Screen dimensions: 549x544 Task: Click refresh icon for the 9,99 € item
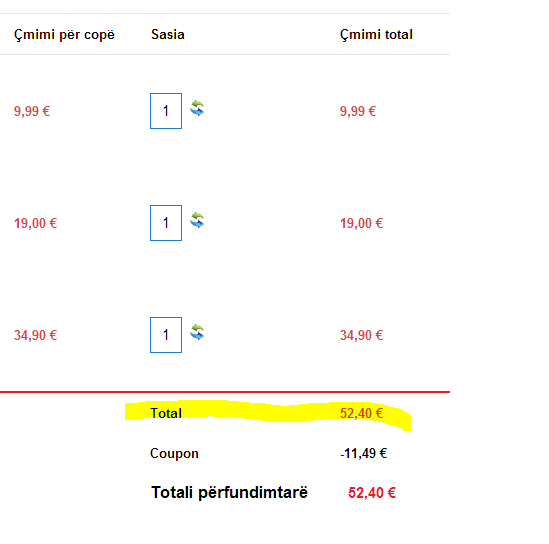point(197,108)
